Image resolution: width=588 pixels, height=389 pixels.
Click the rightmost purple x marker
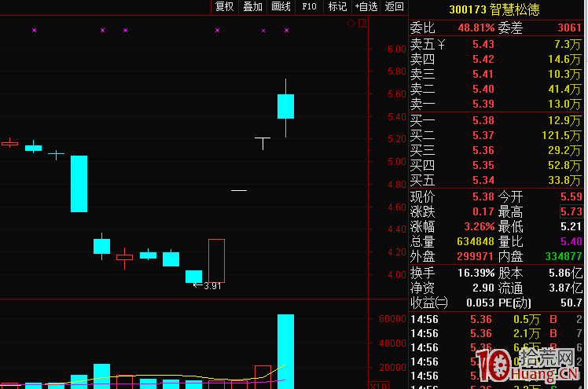pyautogui.click(x=286, y=31)
